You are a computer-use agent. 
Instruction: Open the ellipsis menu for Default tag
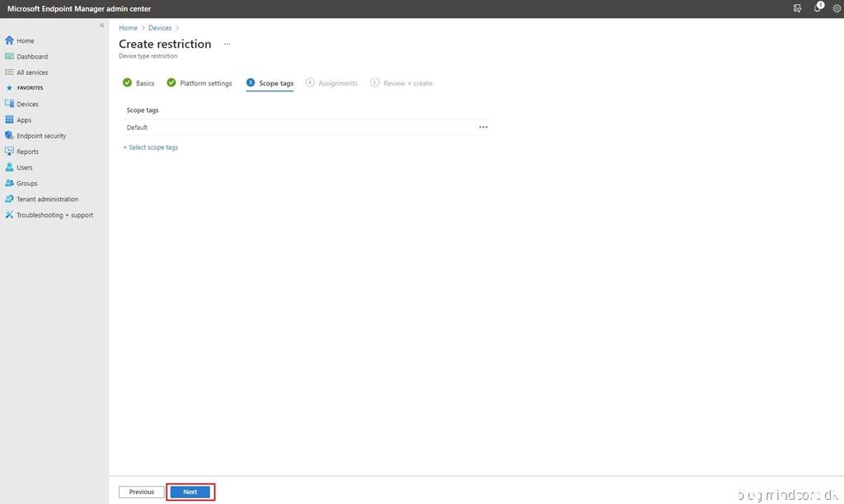tap(483, 128)
